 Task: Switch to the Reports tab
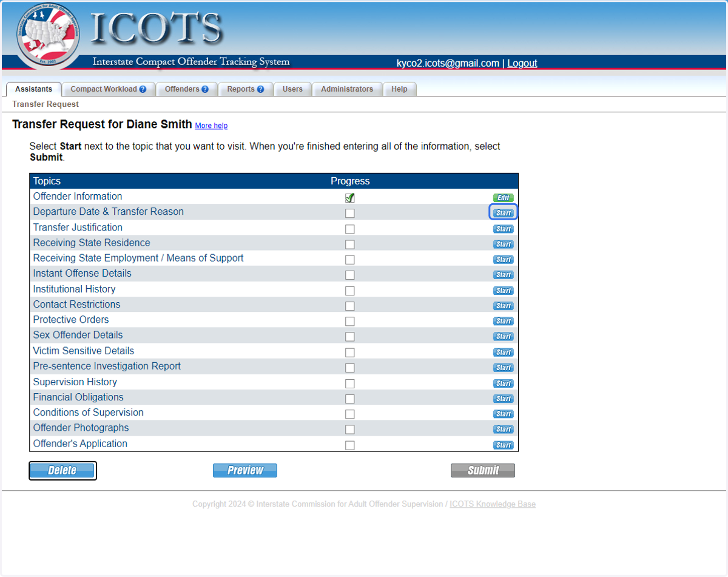246,89
